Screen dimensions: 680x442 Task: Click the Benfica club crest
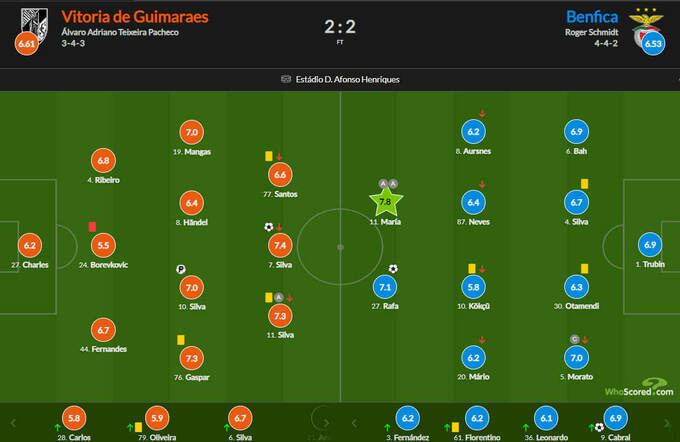pos(640,21)
